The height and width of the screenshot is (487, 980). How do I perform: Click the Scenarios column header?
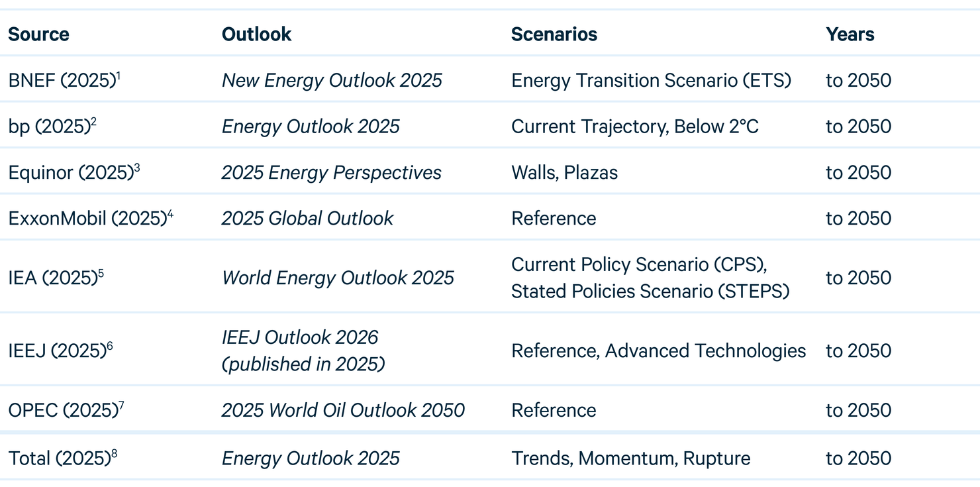click(554, 34)
